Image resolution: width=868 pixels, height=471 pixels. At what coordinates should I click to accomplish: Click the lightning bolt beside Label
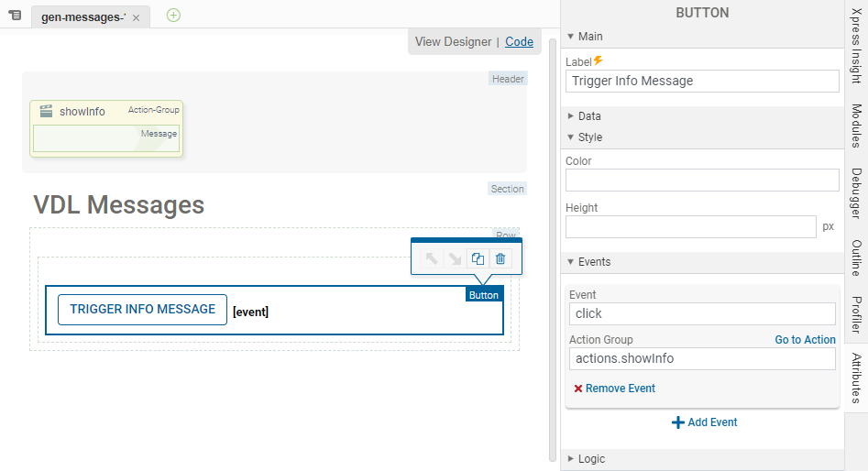599,61
